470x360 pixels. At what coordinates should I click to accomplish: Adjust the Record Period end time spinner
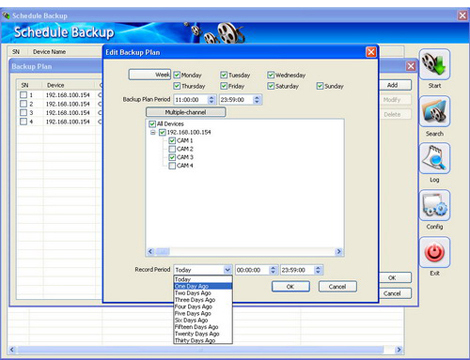tap(318, 270)
